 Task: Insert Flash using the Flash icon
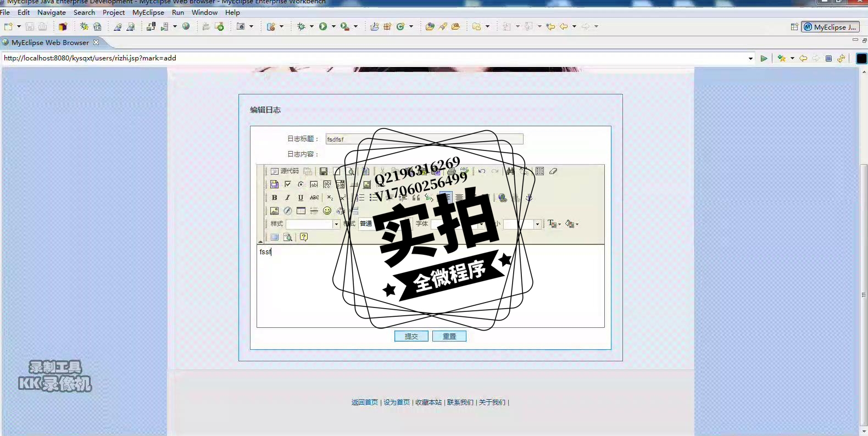pos(287,211)
